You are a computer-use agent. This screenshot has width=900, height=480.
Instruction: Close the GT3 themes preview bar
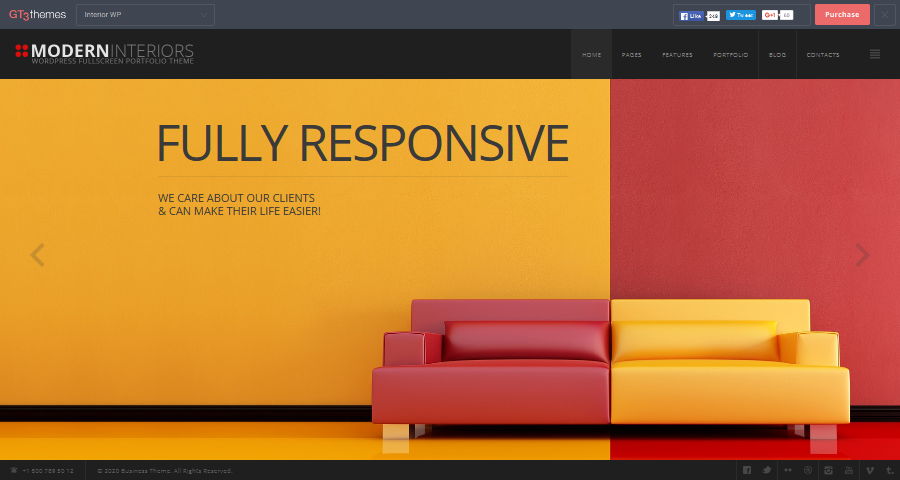click(x=885, y=15)
